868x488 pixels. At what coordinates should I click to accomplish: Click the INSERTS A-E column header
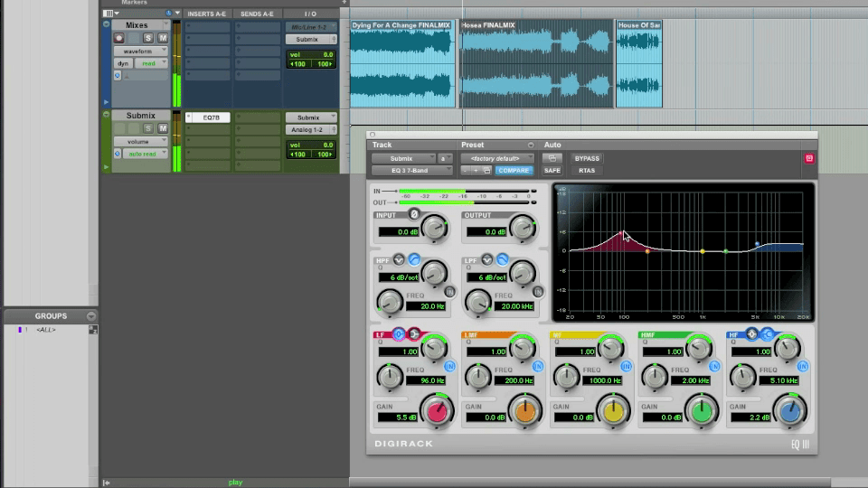click(x=206, y=14)
